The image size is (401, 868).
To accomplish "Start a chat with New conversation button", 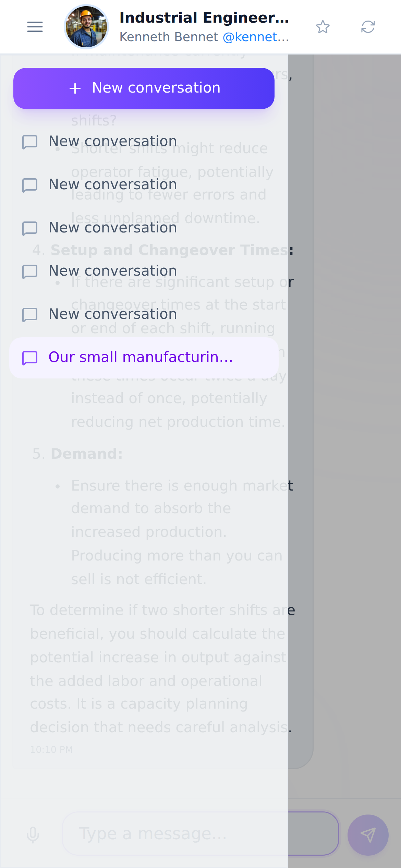I will click(144, 88).
